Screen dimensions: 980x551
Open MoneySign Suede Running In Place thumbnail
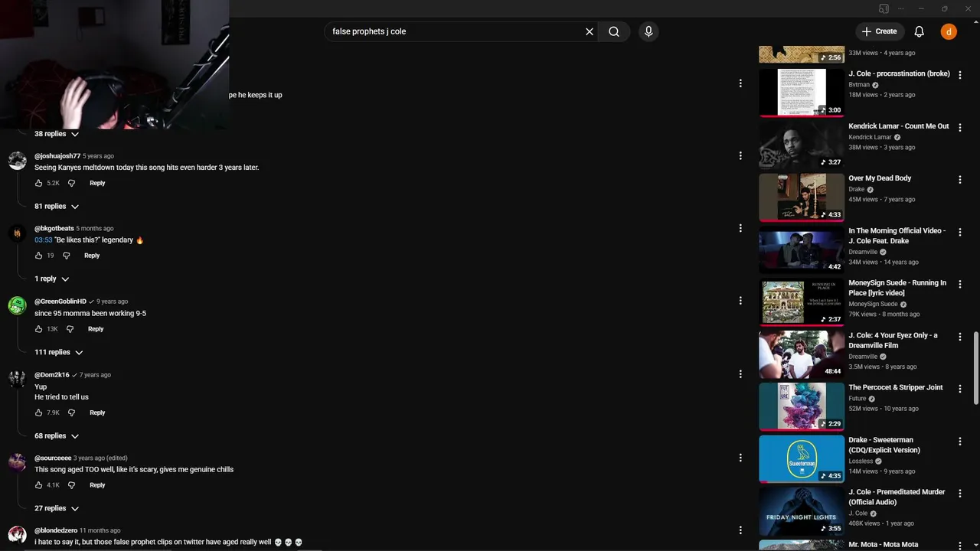point(801,302)
